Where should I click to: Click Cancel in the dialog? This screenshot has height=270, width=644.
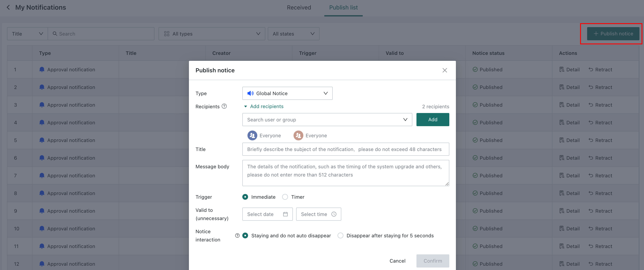click(397, 261)
